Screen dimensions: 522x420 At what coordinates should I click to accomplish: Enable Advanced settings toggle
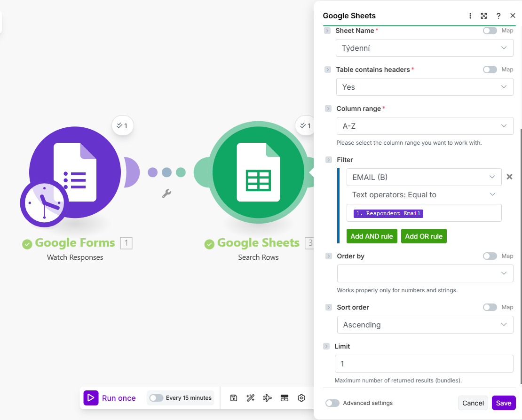click(332, 403)
